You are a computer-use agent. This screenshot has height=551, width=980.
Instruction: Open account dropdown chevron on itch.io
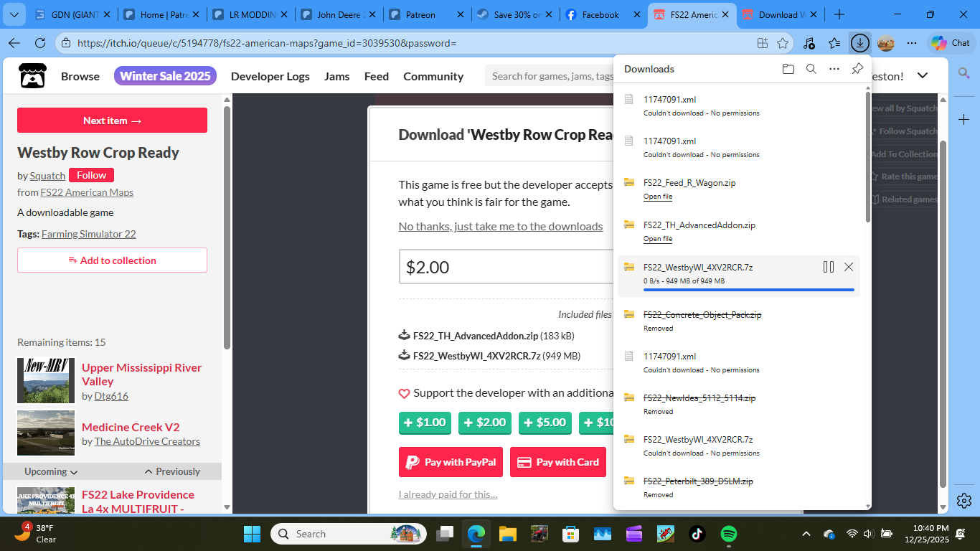click(x=923, y=76)
